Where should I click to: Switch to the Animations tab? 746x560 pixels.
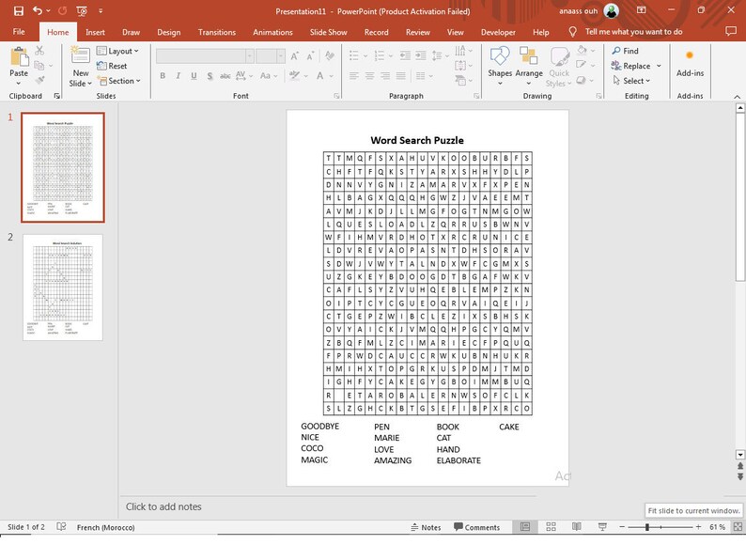click(x=272, y=32)
